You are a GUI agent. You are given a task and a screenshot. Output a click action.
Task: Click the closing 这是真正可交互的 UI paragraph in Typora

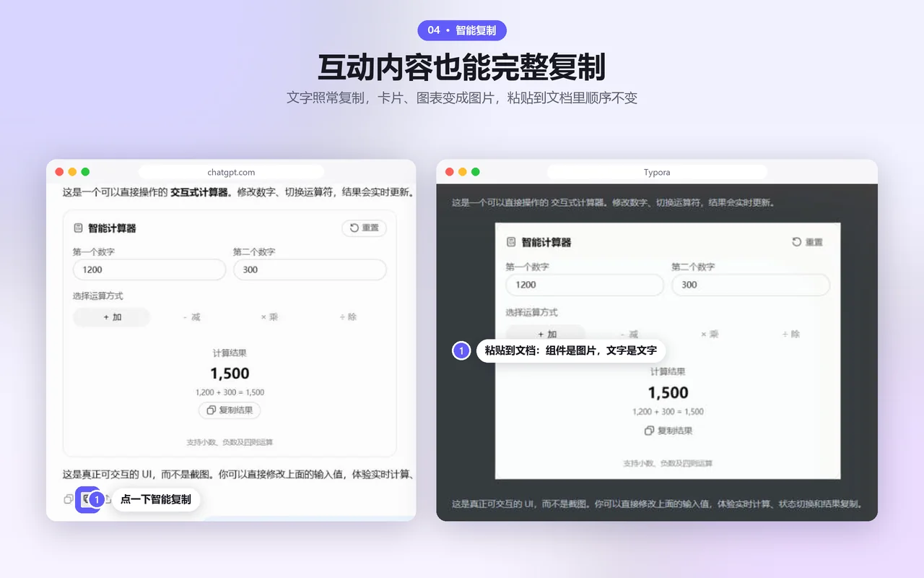658,504
